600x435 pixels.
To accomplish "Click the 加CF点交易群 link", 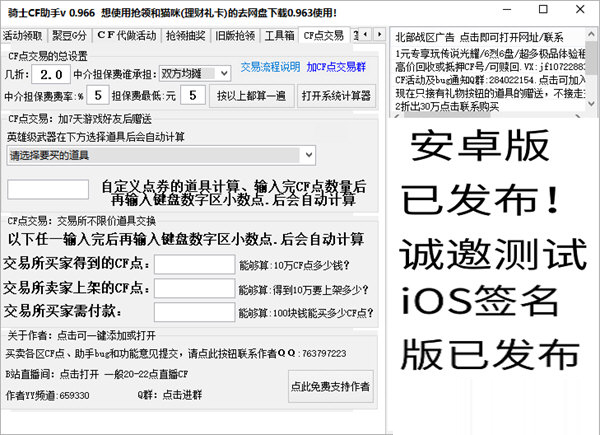I will [336, 67].
